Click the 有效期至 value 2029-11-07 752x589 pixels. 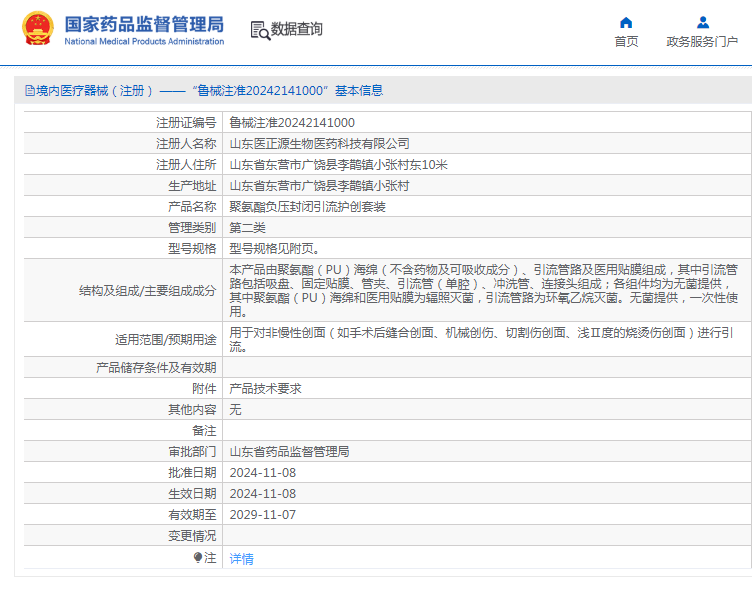click(x=262, y=515)
